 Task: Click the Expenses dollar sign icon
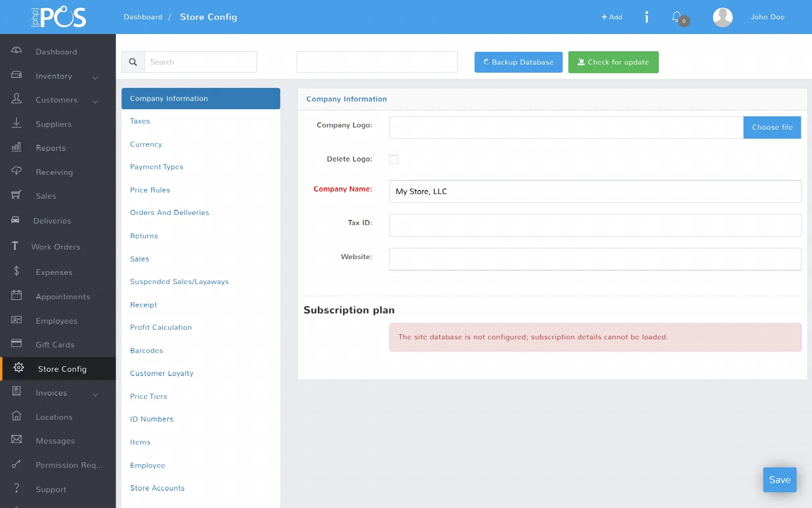point(17,271)
